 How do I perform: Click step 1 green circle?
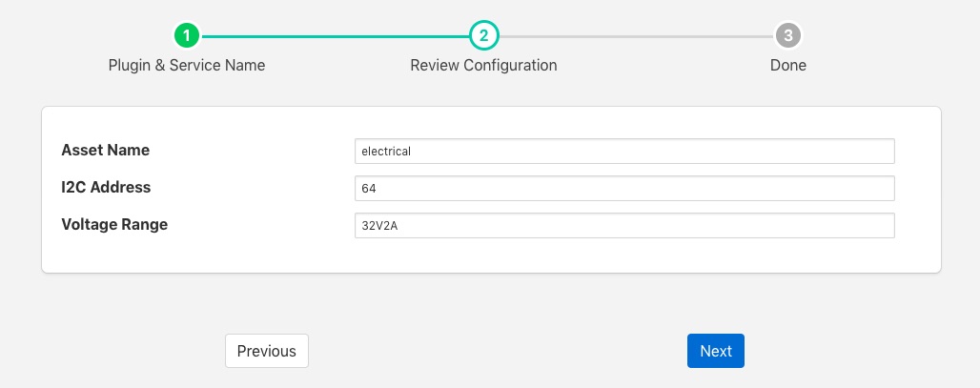pyautogui.click(x=187, y=36)
